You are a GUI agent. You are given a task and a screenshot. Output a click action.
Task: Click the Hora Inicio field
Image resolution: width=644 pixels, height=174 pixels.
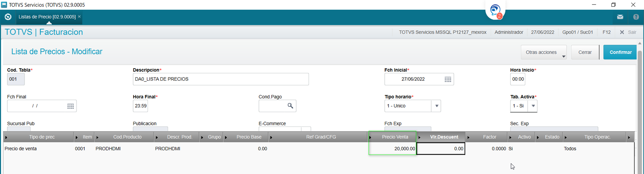click(518, 79)
